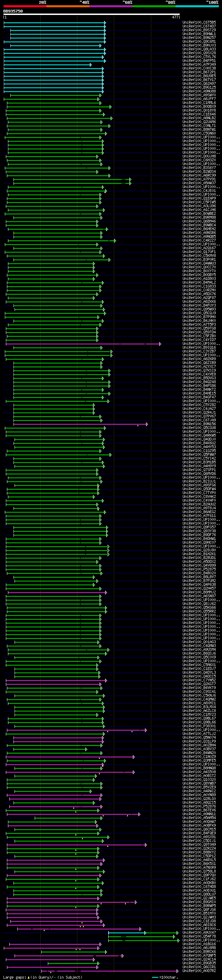Open hit UniRef100_B9IQ16
Screen dimensions: 222x980
pos(199,347)
